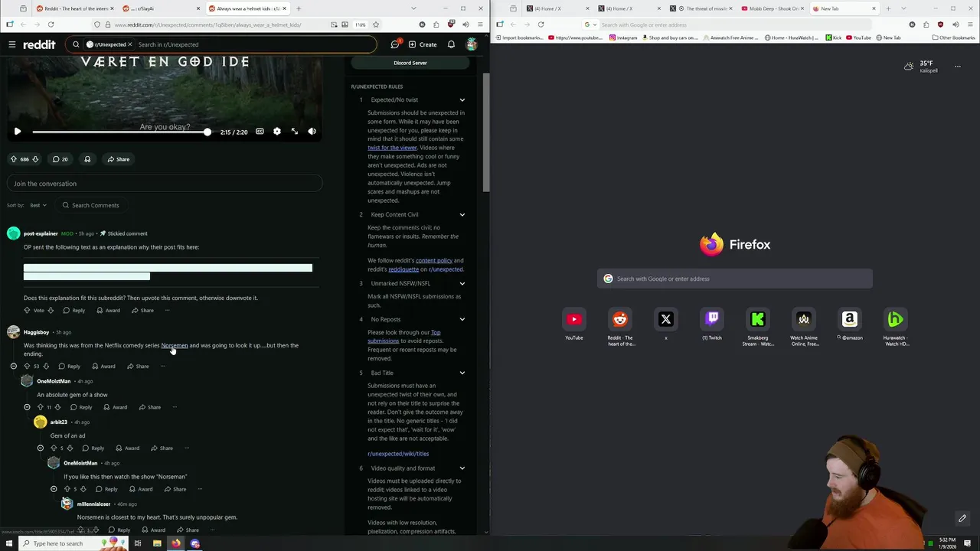Switch to Mobb Deep - Shook Ones tab
The width and height of the screenshot is (980, 551).
click(771, 8)
